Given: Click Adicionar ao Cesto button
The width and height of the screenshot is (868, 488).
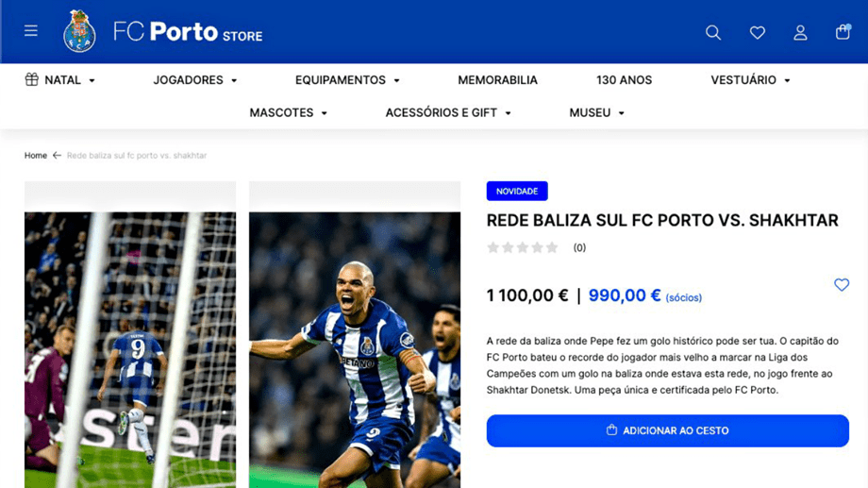Looking at the screenshot, I should [668, 430].
